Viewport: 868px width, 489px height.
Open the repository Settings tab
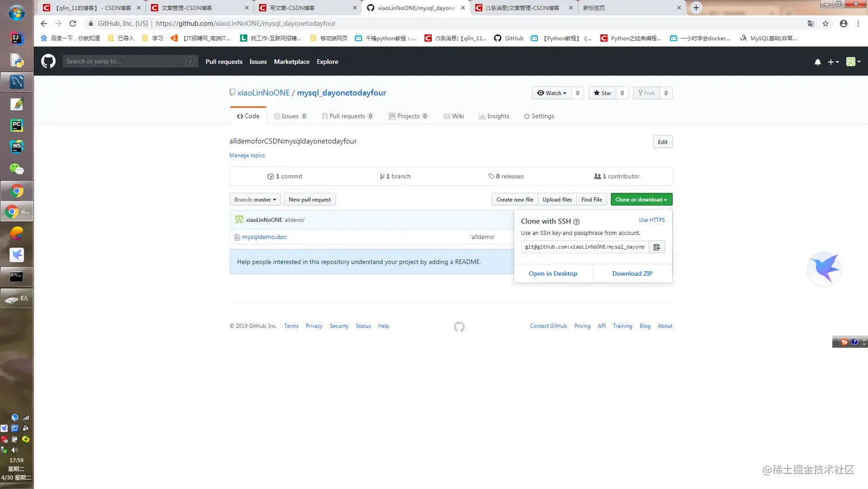[x=538, y=116]
